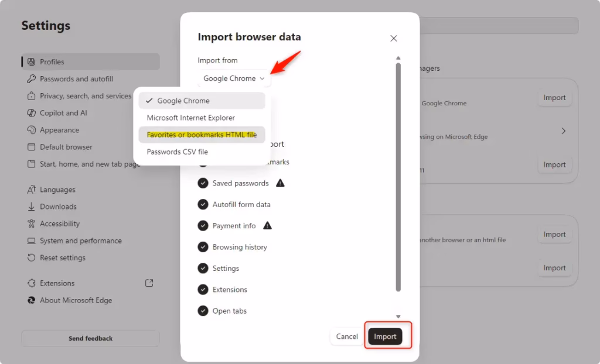Open Downloads settings
The image size is (600, 364).
(91, 207)
